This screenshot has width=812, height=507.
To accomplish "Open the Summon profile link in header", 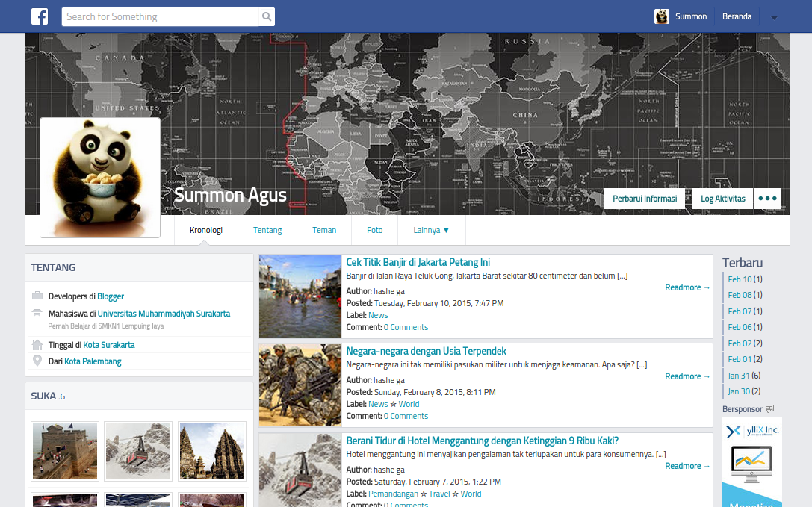I will pyautogui.click(x=691, y=16).
